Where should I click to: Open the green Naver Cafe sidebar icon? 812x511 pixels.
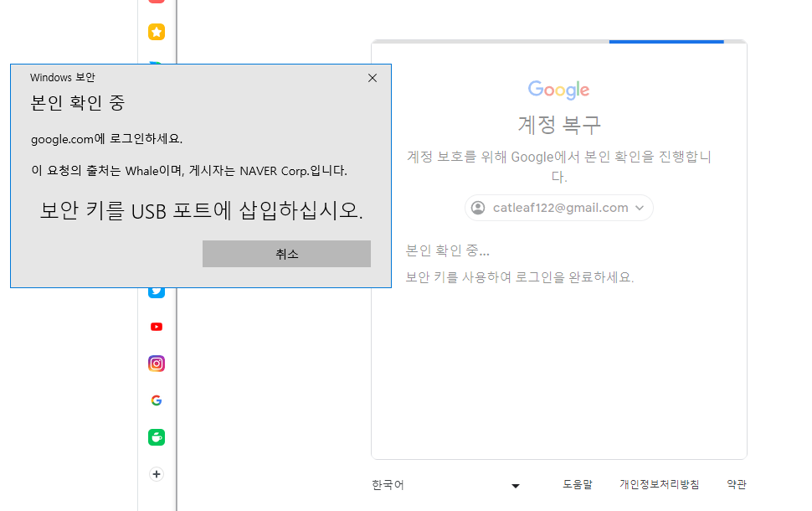coord(157,437)
